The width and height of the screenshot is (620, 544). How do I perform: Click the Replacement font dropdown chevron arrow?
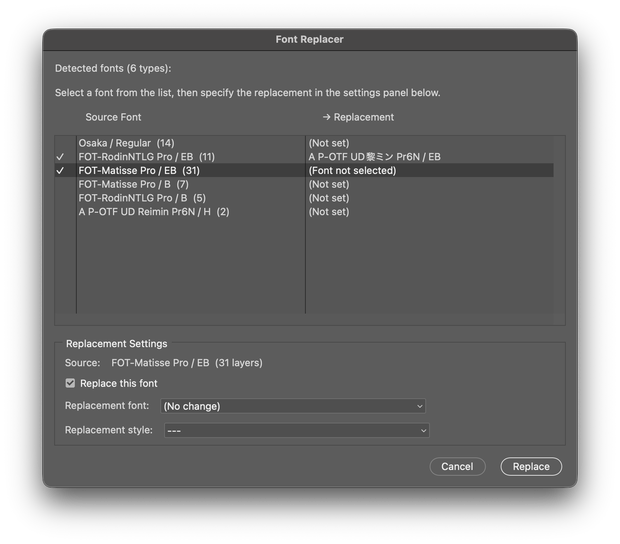(420, 406)
